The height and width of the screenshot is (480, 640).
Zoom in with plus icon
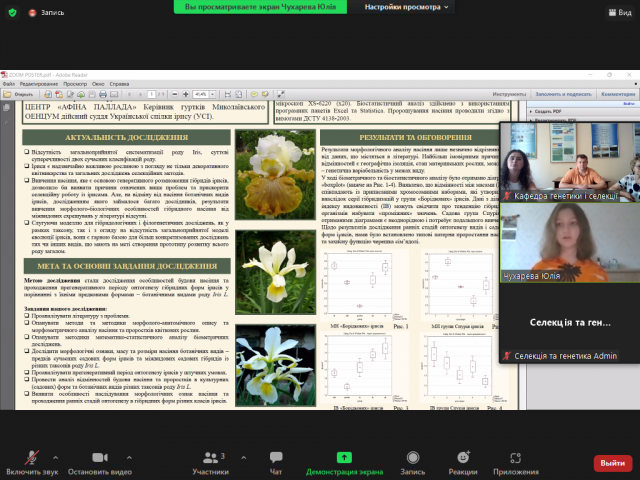pyautogui.click(x=186, y=94)
